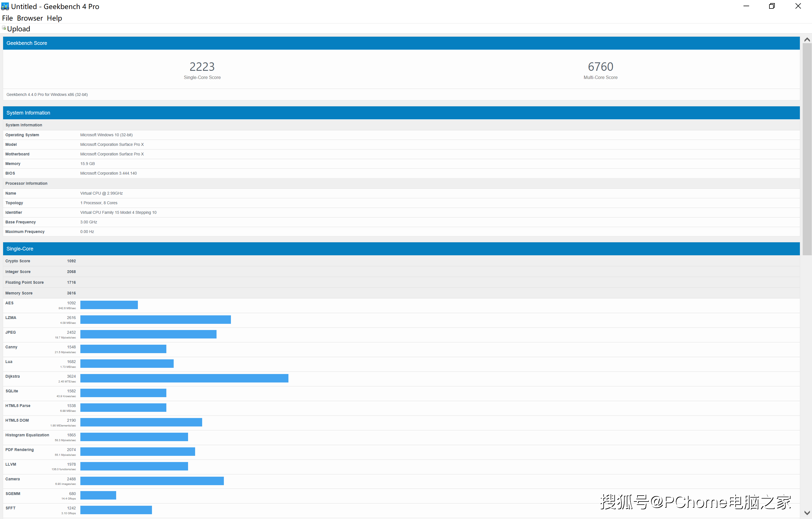The width and height of the screenshot is (812, 519).
Task: Open the Help menu
Action: coord(54,18)
